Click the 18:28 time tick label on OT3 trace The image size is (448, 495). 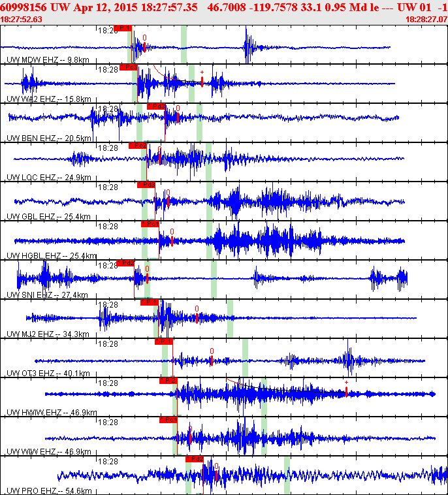(108, 343)
